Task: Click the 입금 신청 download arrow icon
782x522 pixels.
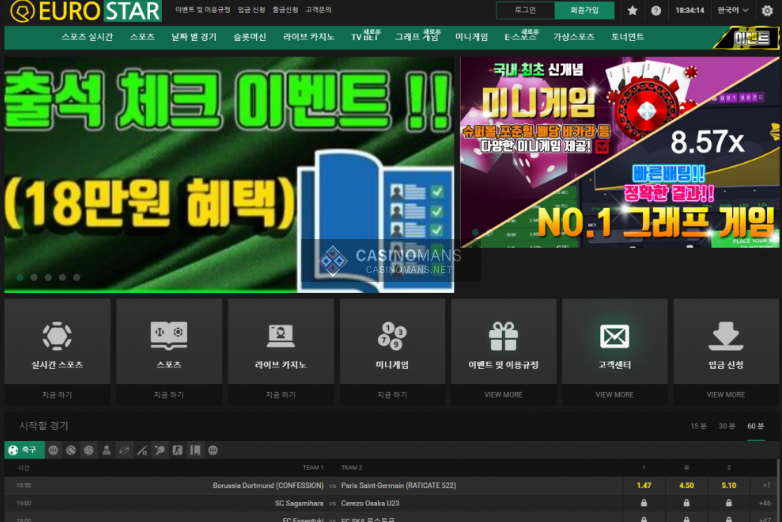Action: tap(726, 335)
